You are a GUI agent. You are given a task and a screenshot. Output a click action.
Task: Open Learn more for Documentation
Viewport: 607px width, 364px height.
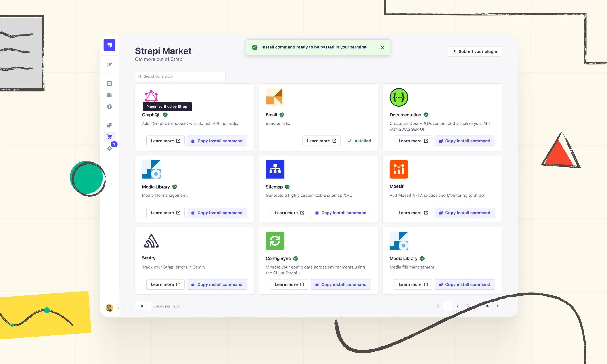413,141
